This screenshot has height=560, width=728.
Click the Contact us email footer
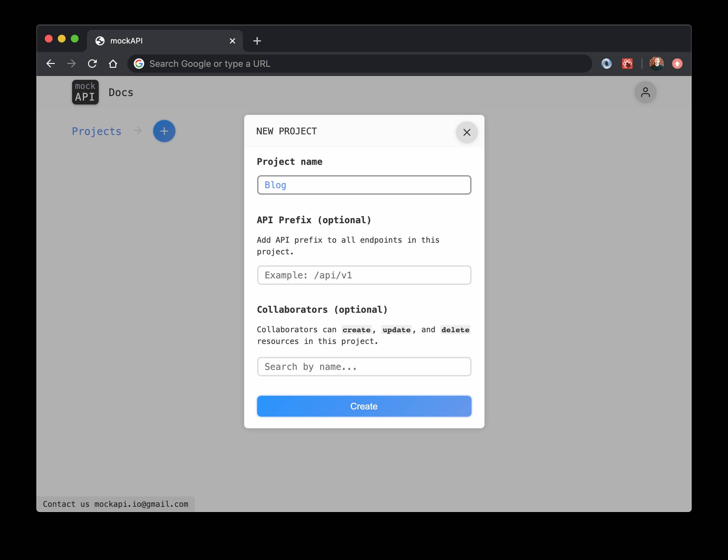116,504
